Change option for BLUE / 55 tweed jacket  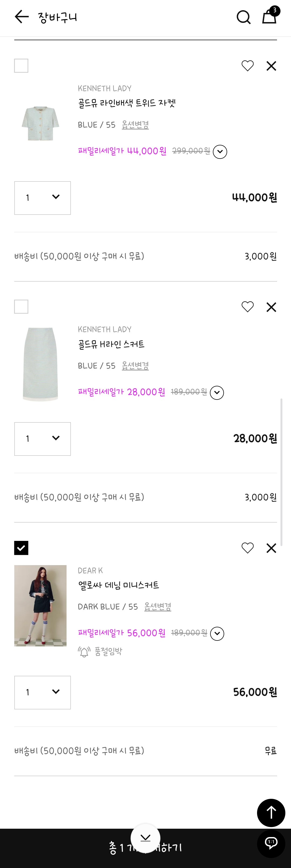coord(135,125)
